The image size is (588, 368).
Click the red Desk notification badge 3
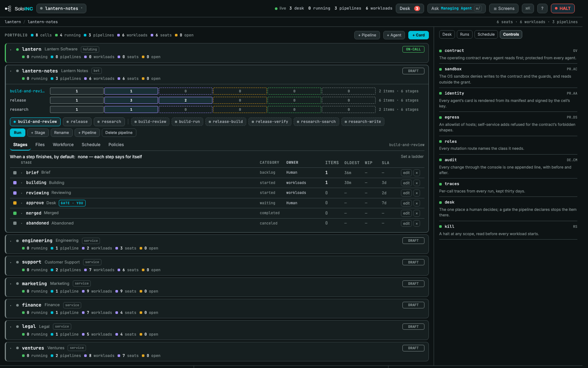(417, 8)
